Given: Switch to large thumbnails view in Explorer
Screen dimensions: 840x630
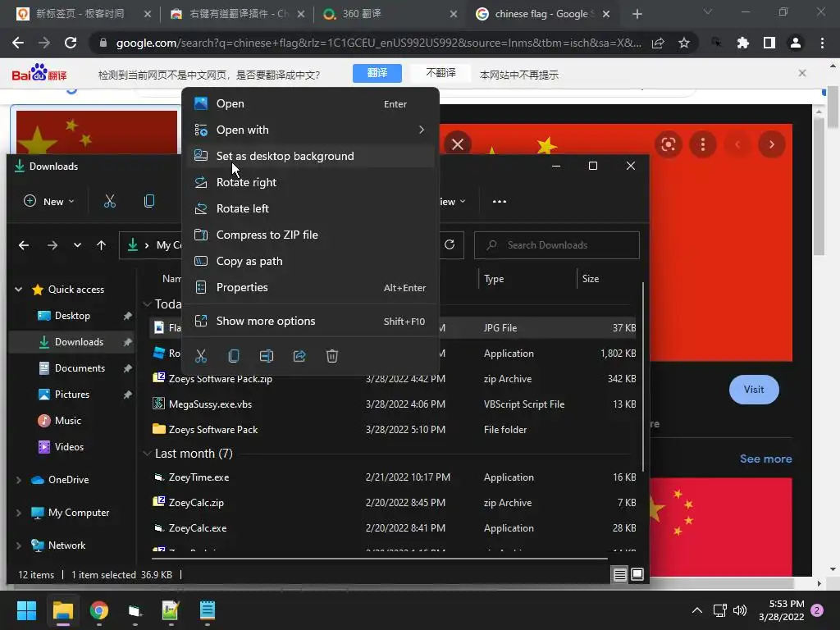Looking at the screenshot, I should point(637,575).
